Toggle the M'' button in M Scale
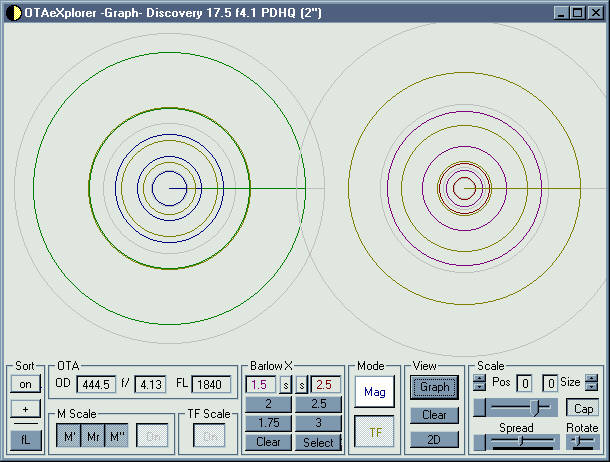Viewport: 610px width, 462px height. coord(116,436)
